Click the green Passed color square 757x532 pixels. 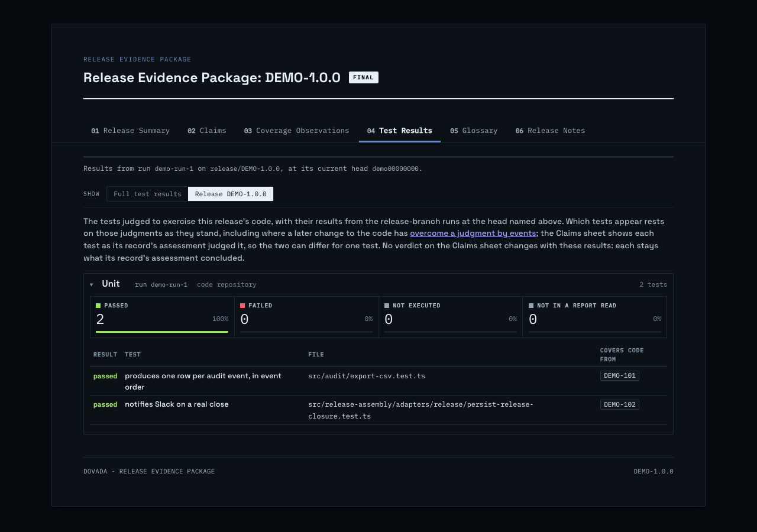click(98, 306)
